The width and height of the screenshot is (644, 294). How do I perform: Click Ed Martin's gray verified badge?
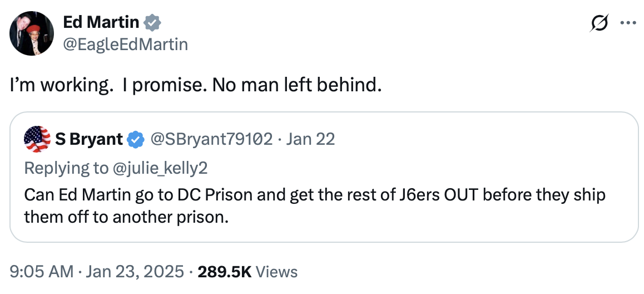coord(153,23)
